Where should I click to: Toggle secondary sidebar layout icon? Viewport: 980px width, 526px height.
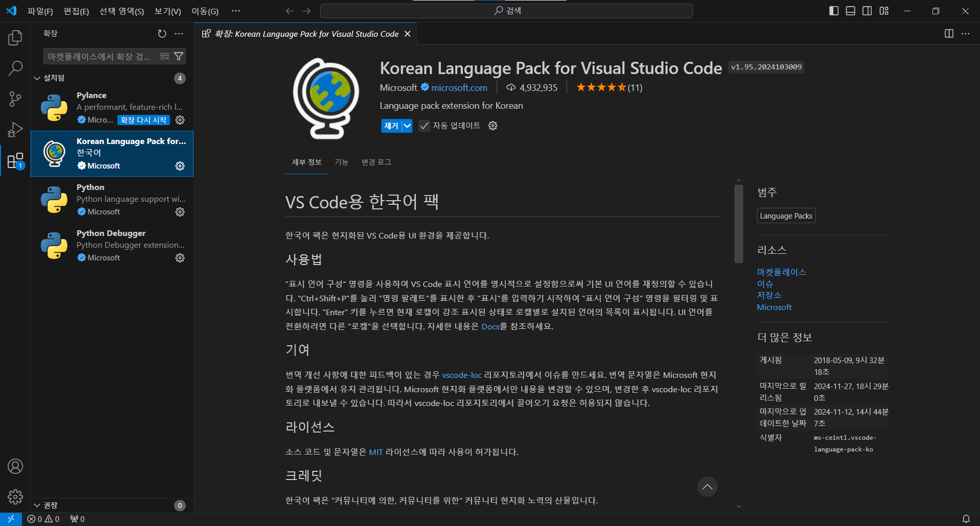coord(867,11)
